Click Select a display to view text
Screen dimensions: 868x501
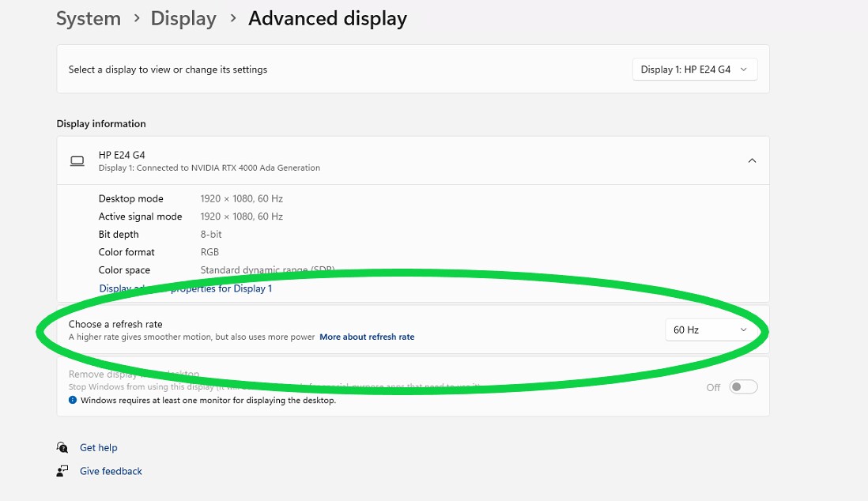point(168,70)
